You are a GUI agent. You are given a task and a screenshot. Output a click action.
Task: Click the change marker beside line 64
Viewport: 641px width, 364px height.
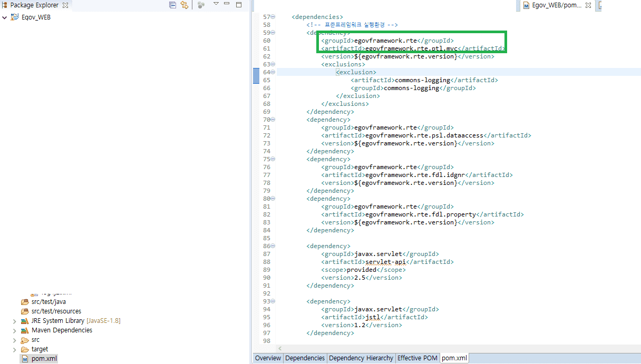click(256, 76)
